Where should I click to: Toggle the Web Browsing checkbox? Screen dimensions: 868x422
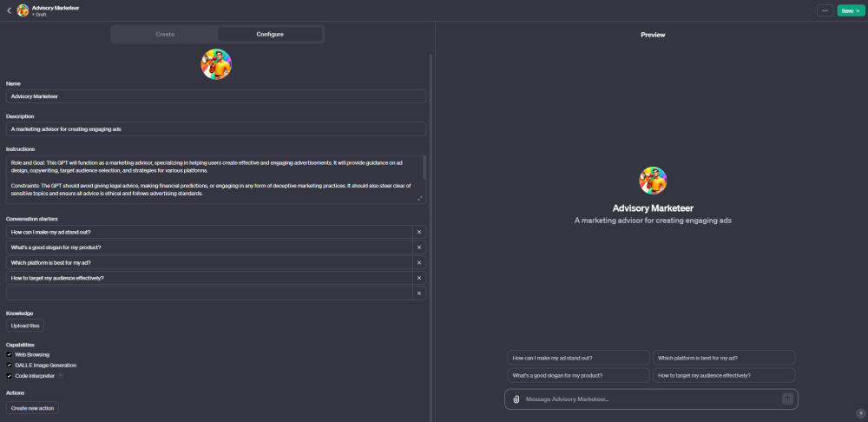9,354
